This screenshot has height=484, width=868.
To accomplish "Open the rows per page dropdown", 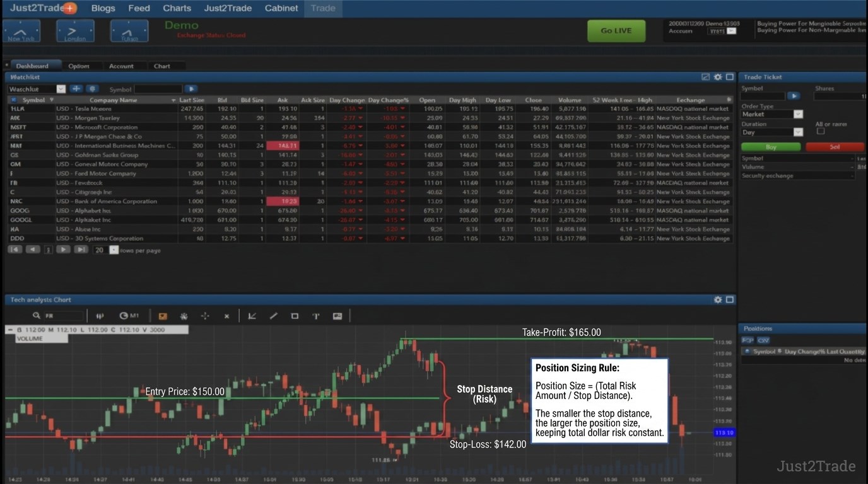I will pyautogui.click(x=114, y=250).
